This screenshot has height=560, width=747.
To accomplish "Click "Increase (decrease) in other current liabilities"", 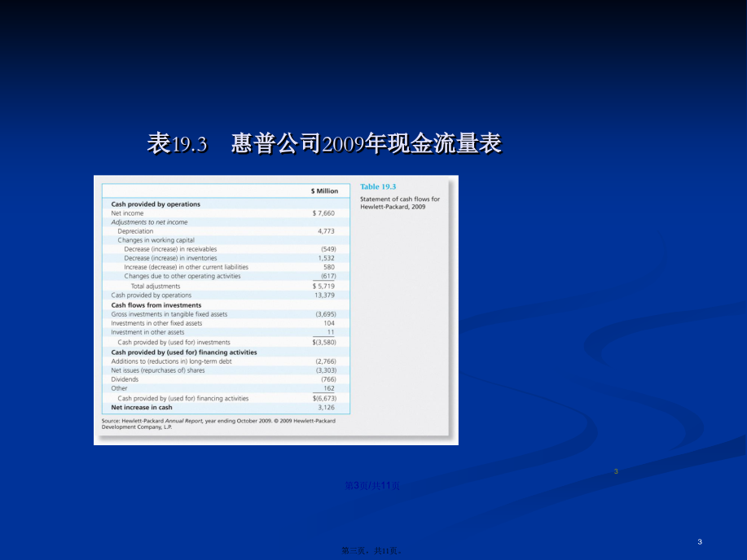I will 187,268.
